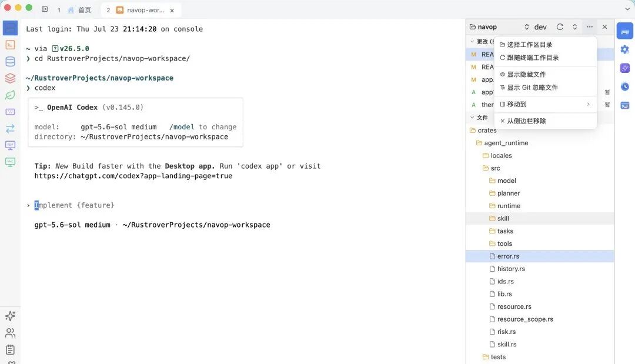This screenshot has width=635, height=364.
Task: Open the RDP monitor icon
Action: (x=10, y=145)
